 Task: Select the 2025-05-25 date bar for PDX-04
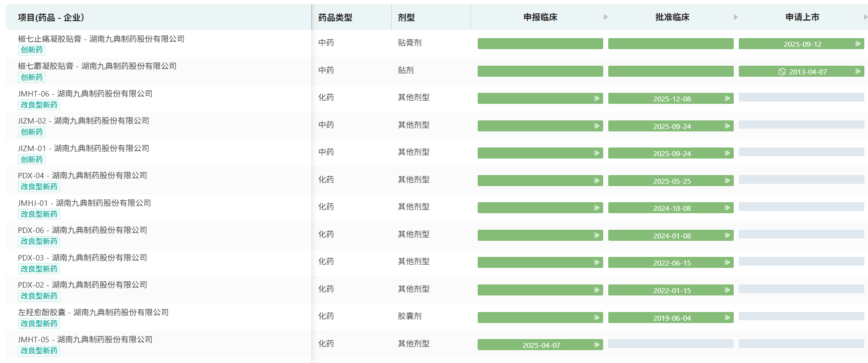671,181
